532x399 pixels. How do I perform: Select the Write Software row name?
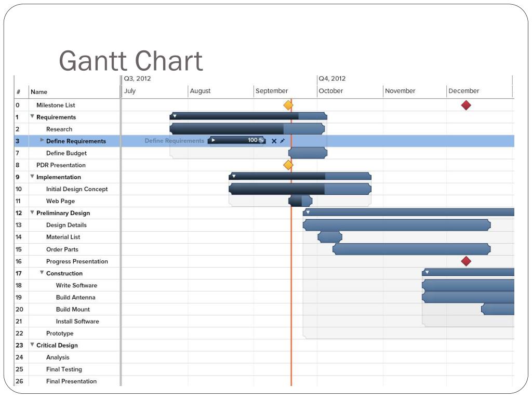(76, 285)
